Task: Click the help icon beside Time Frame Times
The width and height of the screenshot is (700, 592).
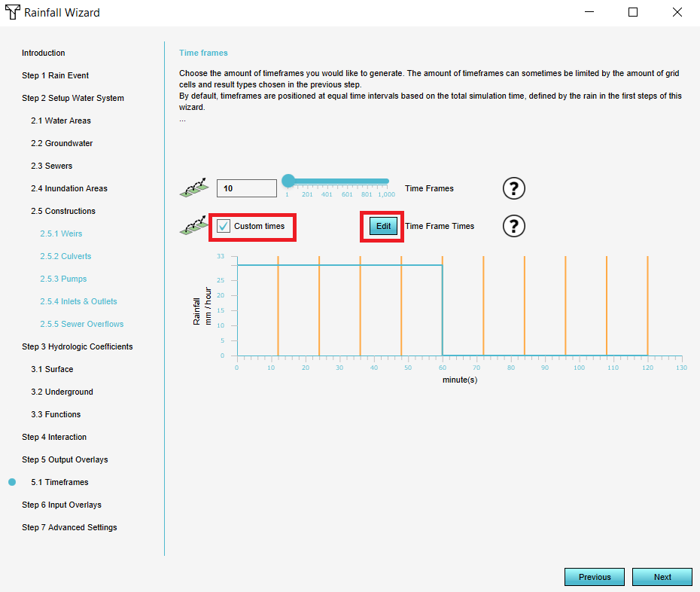Action: 513,226
